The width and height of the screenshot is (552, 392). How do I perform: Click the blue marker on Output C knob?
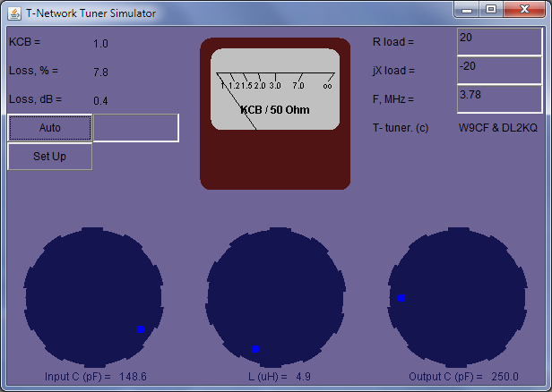(401, 298)
